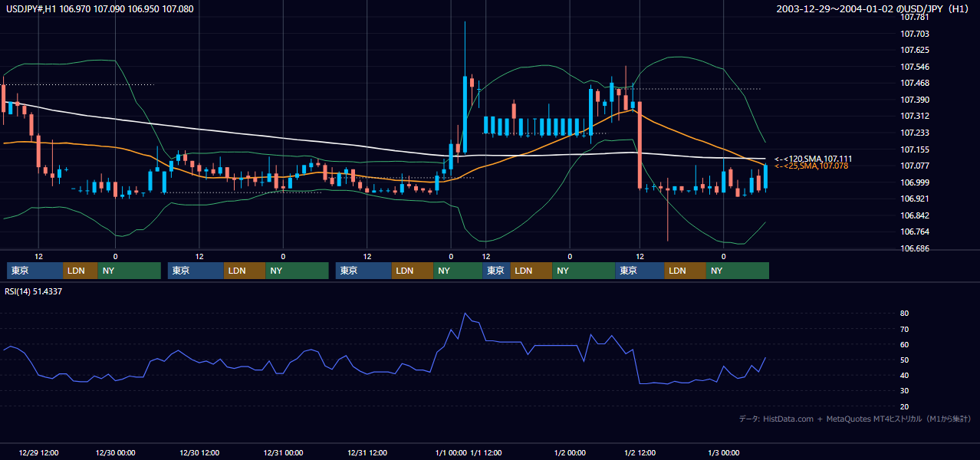
Task: Select price label 107.468
Action: coord(915,83)
